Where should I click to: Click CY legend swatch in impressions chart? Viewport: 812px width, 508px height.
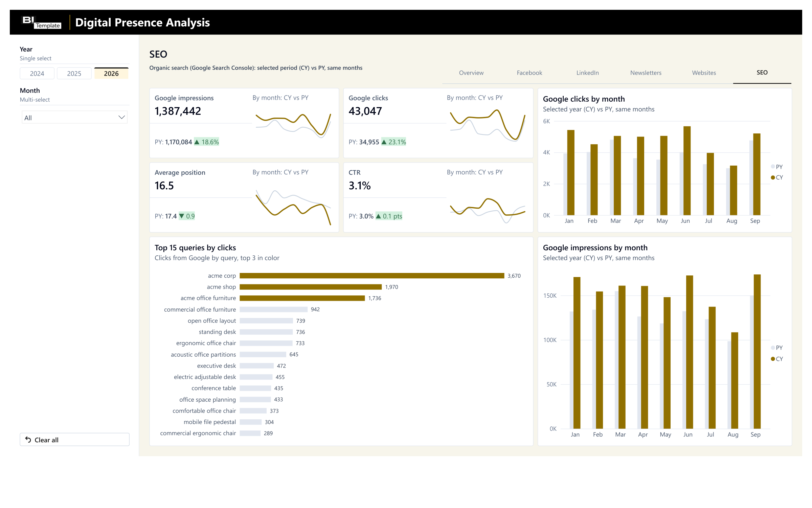click(773, 359)
